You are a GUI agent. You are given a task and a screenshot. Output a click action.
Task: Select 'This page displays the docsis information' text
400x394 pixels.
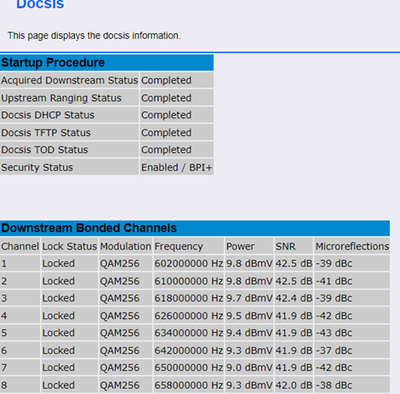coord(94,36)
